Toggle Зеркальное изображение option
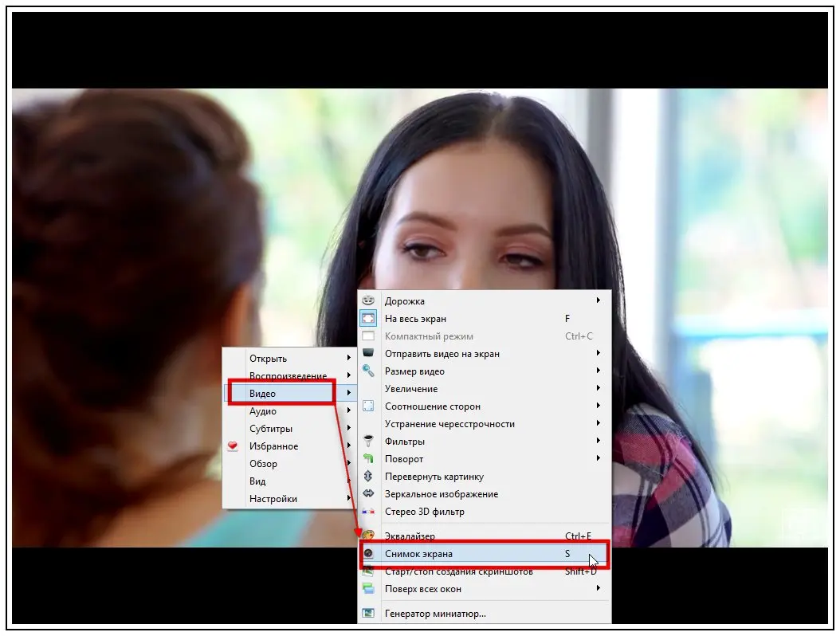Screen dimensions: 840x636 coord(485,493)
